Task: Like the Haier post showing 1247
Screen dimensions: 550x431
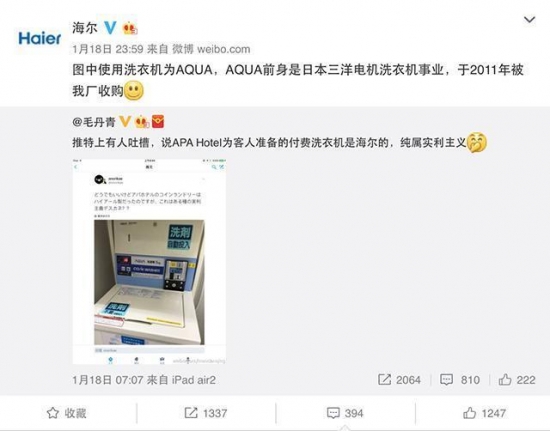Action: click(484, 413)
